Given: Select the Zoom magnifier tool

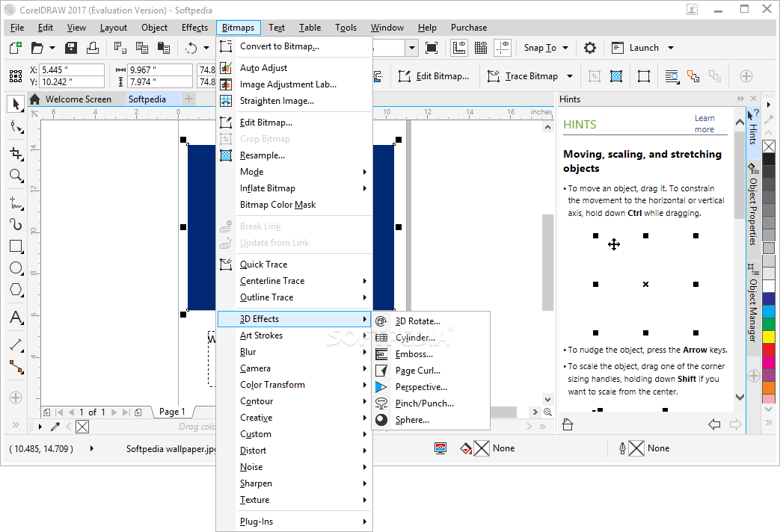Looking at the screenshot, I should pos(16,176).
